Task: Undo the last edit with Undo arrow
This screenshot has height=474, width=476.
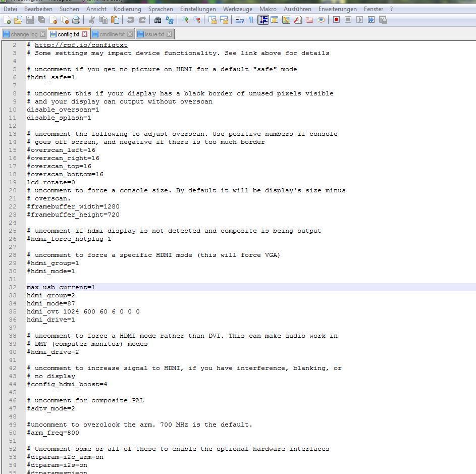Action: point(131,20)
